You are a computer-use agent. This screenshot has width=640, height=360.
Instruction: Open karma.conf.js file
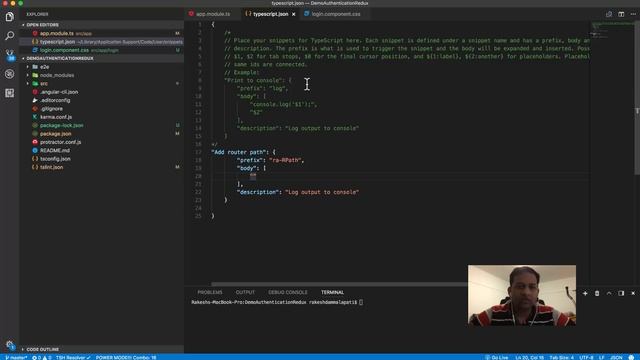click(102, 117)
